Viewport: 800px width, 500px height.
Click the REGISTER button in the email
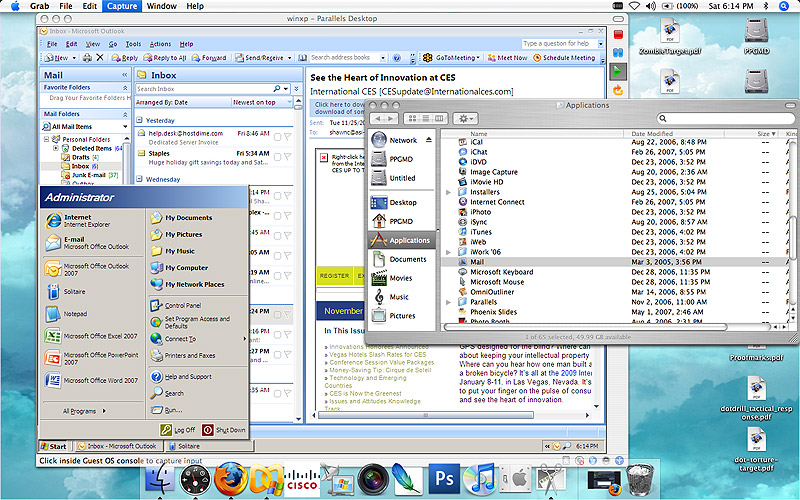click(x=334, y=276)
